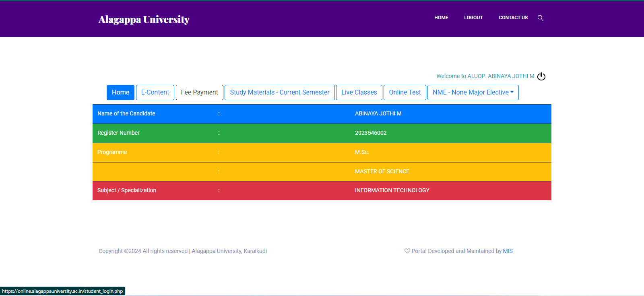The width and height of the screenshot is (644, 296).
Task: Expand NME - None Major Elective dropdown
Action: pos(473,92)
